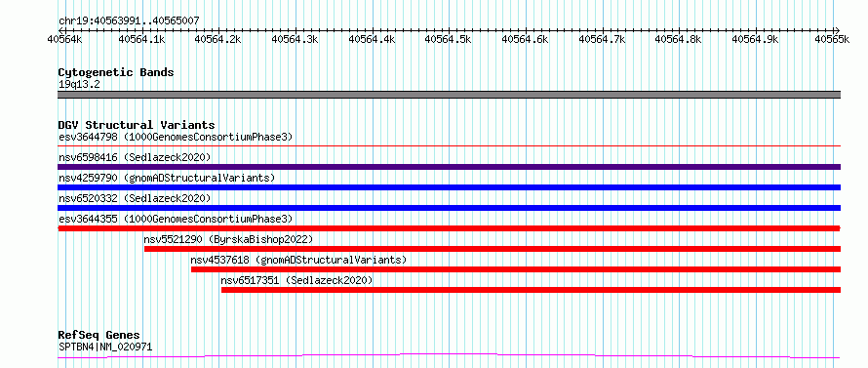
Task: Select the Cytogenetic Bands track heading
Action: [x=116, y=72]
